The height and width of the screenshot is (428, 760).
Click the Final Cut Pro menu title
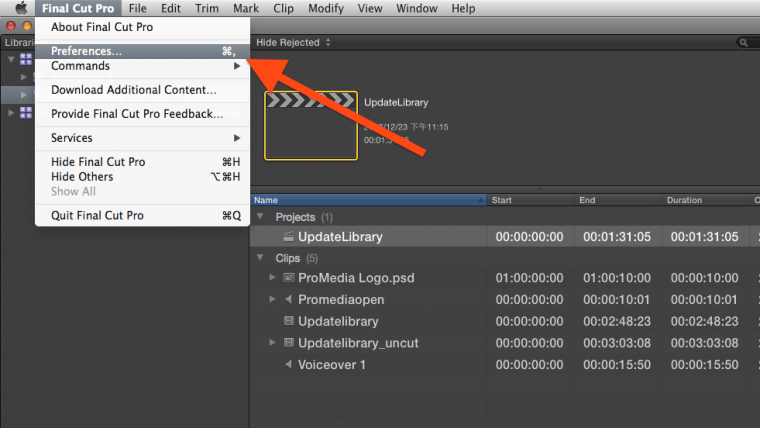pyautogui.click(x=78, y=8)
